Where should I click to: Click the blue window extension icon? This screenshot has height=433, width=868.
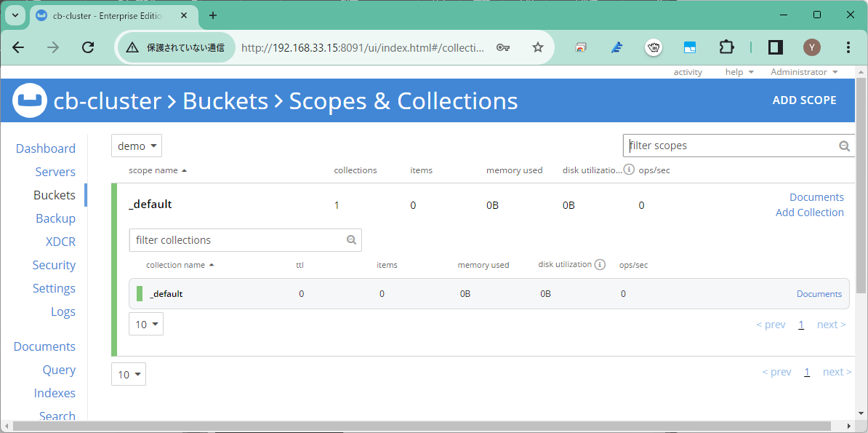[690, 48]
